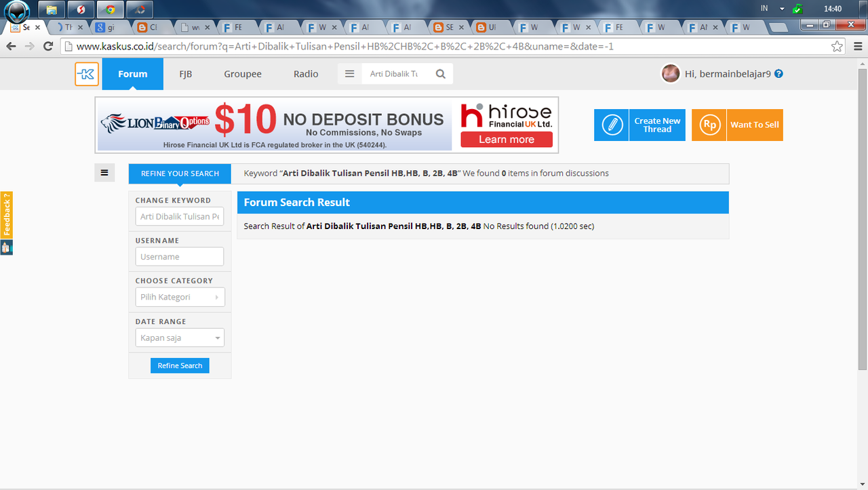
Task: Click the pencil icon for new thread
Action: coord(612,125)
